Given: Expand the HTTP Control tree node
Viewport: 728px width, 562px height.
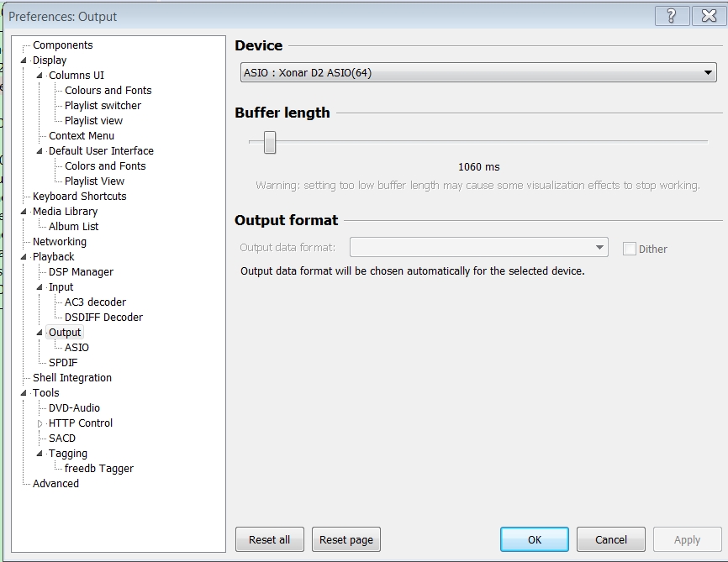Looking at the screenshot, I should 40,423.
